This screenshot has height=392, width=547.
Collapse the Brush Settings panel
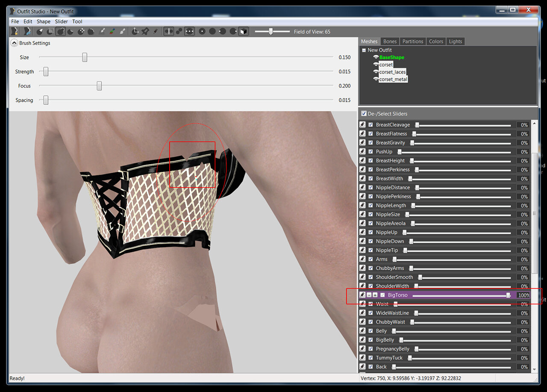click(14, 43)
